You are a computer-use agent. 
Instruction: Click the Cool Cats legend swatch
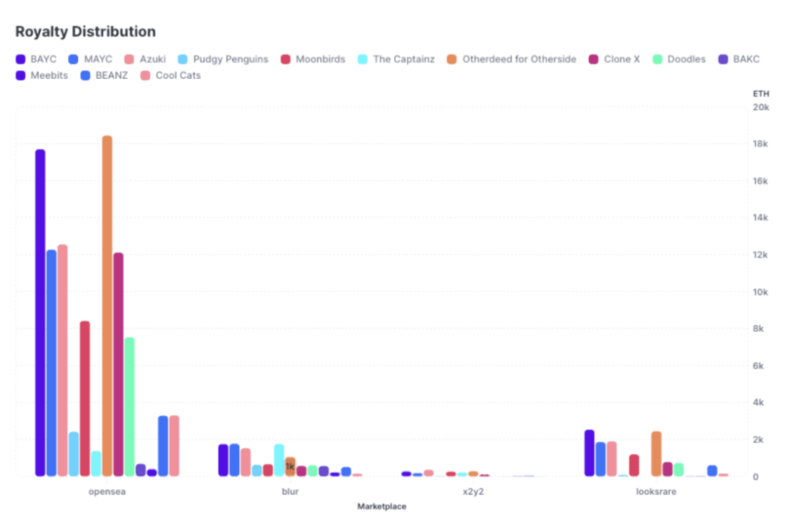(146, 75)
